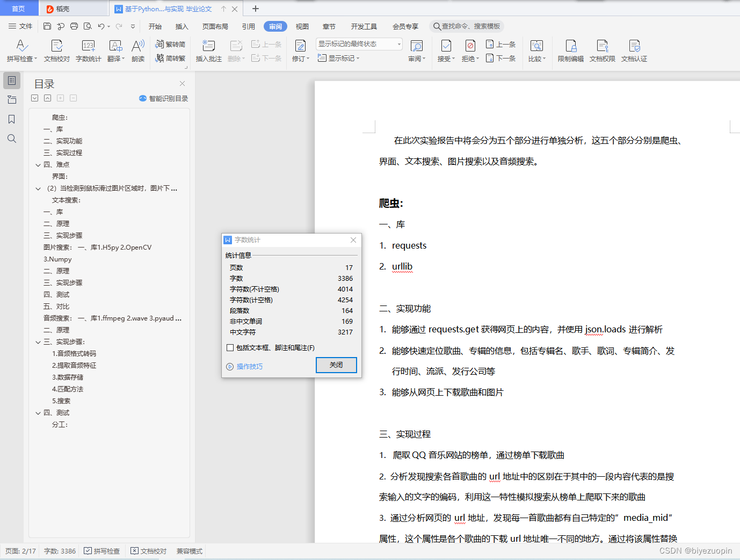Screen dimensions: 740x560
Task: Collapse the 四、难点 outline node
Action: click(x=38, y=165)
